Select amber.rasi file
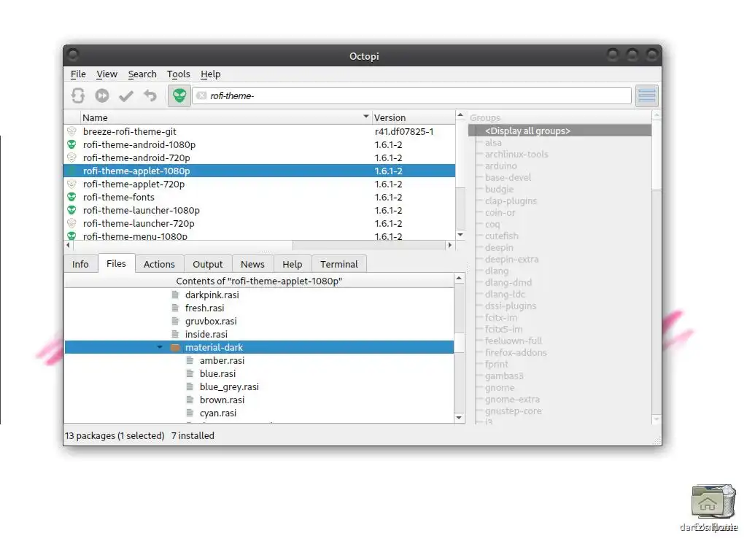This screenshot has width=747, height=560. 222,360
